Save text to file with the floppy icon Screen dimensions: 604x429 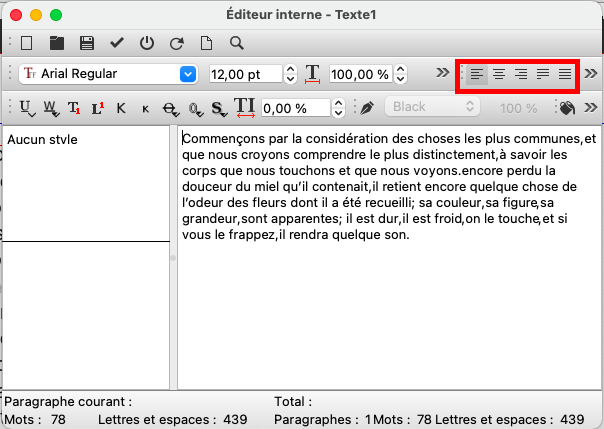87,43
